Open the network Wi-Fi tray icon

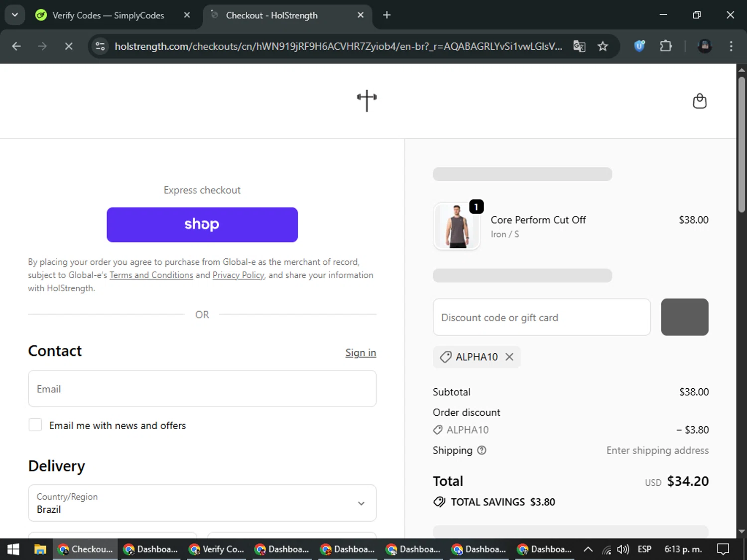pos(607,550)
